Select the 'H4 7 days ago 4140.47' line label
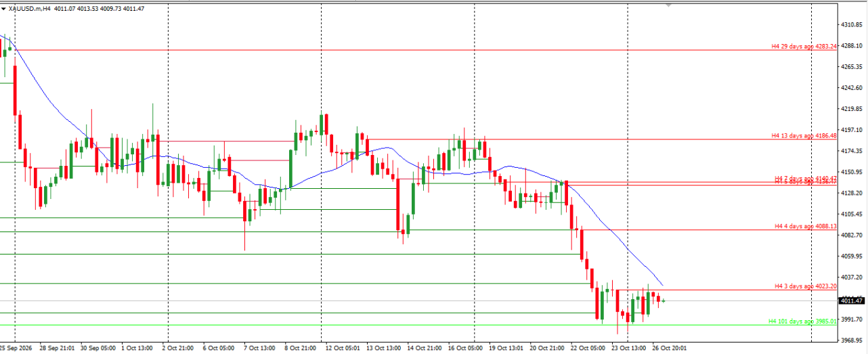868x354 pixels. click(x=806, y=178)
